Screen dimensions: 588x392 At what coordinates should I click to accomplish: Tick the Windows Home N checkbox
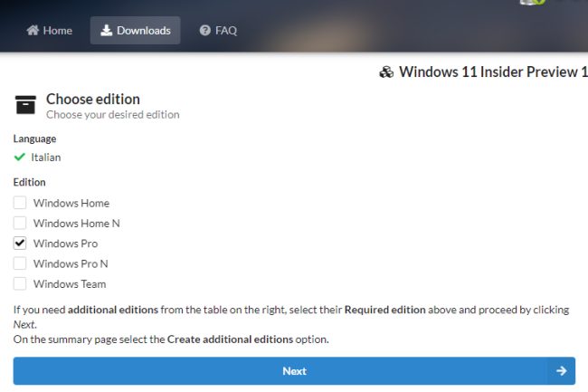pos(20,223)
